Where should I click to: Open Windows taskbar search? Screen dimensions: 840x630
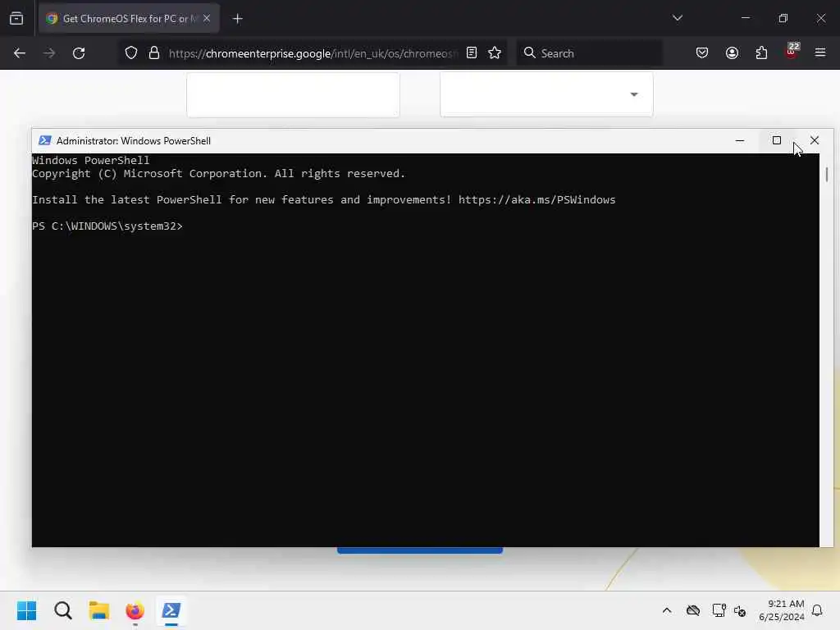coord(62,610)
